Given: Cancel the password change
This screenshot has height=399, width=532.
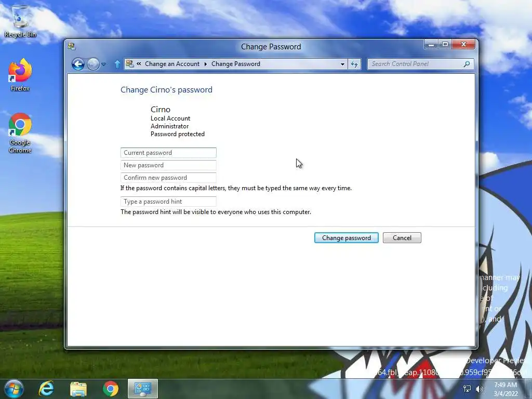Looking at the screenshot, I should (x=402, y=238).
